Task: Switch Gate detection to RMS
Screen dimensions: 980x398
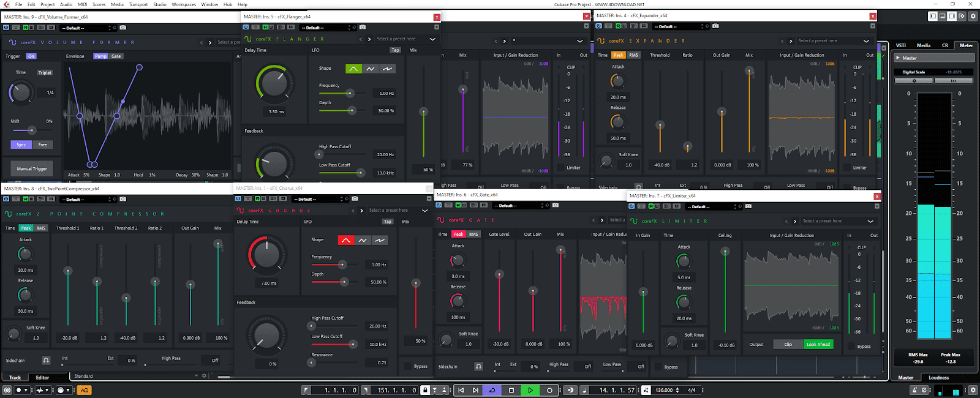Action: (473, 234)
